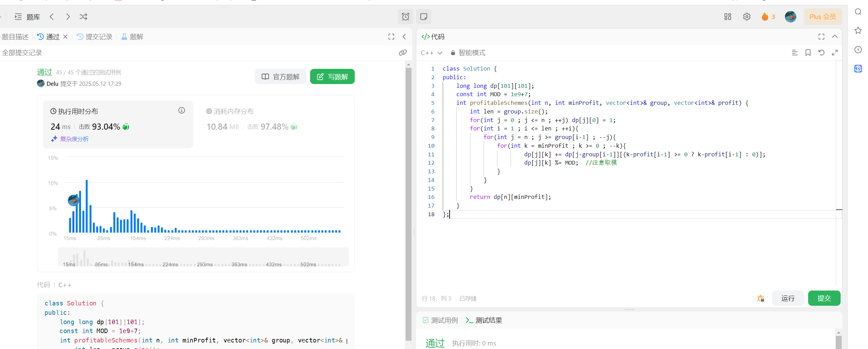Go to next problem arrow
This screenshot has width=868, height=349.
click(x=68, y=17)
